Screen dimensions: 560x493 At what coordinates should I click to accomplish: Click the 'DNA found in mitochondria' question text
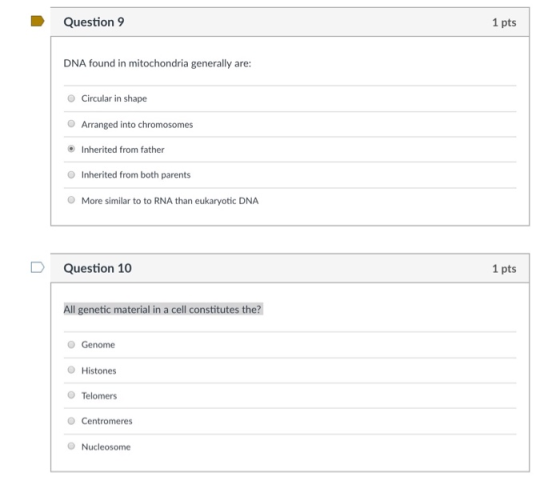tap(158, 64)
